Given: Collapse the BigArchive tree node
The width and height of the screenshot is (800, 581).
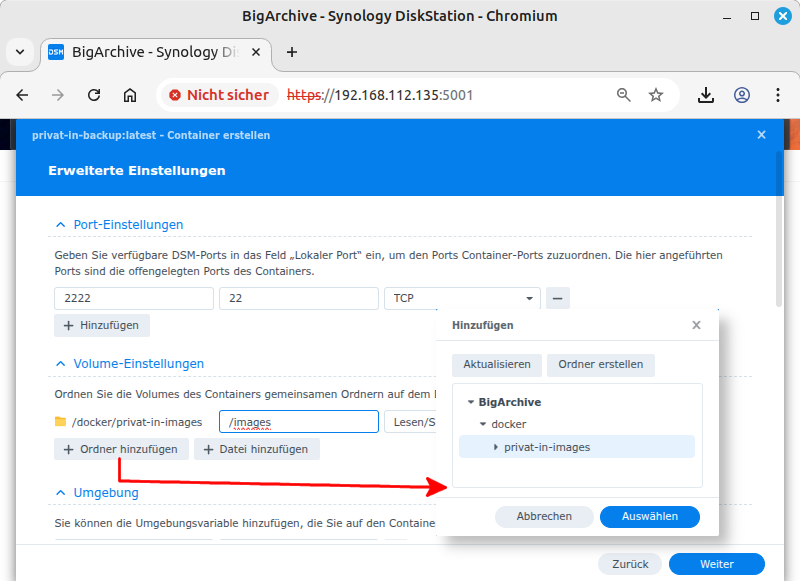Looking at the screenshot, I should coord(471,402).
